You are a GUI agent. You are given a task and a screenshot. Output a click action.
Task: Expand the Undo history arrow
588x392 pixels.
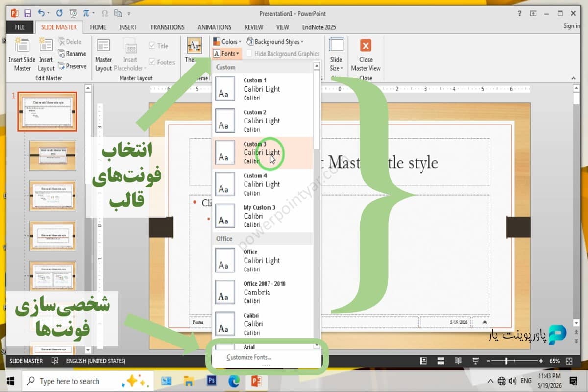pos(49,13)
